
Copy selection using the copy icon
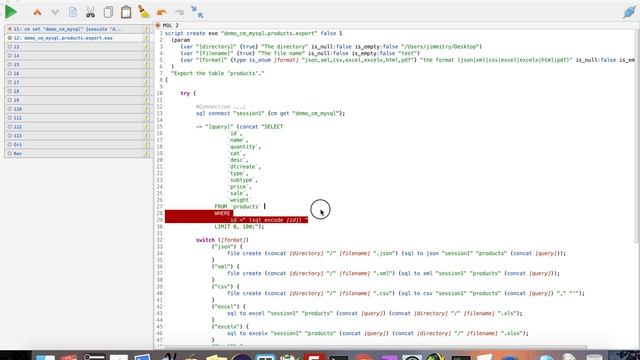point(108,12)
